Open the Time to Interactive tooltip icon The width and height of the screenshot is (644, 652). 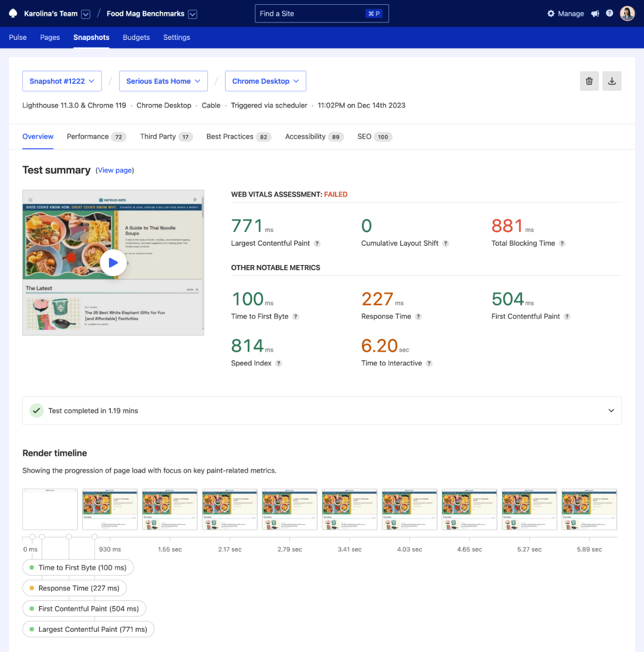click(429, 363)
